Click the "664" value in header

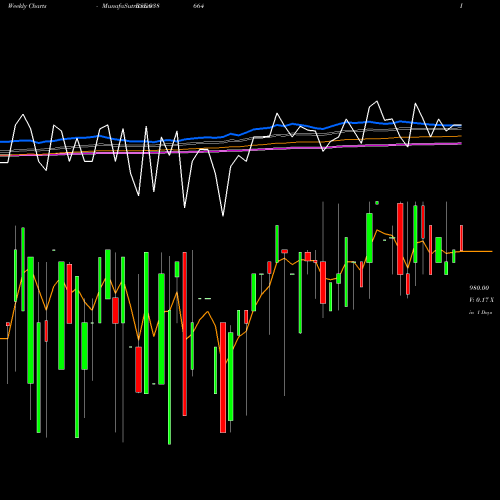tap(198, 6)
